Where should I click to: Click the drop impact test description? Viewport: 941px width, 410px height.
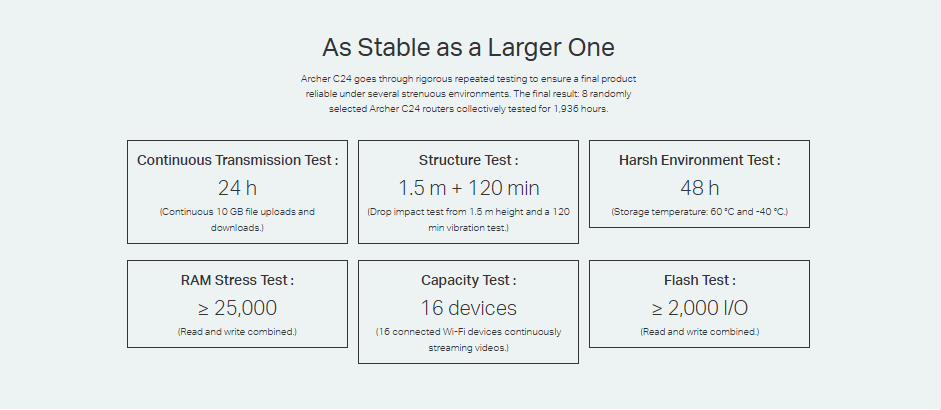coord(468,219)
